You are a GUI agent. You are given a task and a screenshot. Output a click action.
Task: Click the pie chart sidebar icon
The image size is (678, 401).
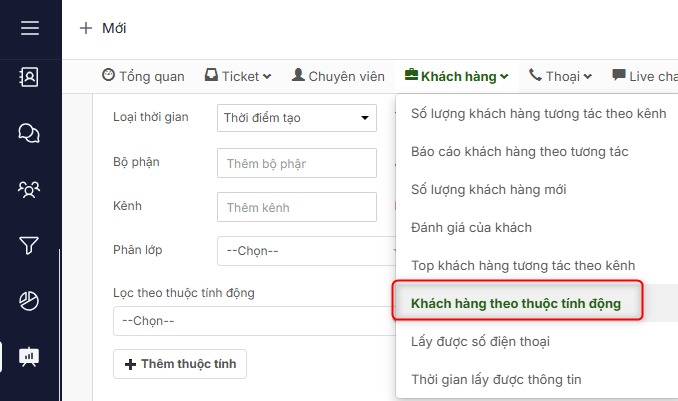click(x=30, y=300)
